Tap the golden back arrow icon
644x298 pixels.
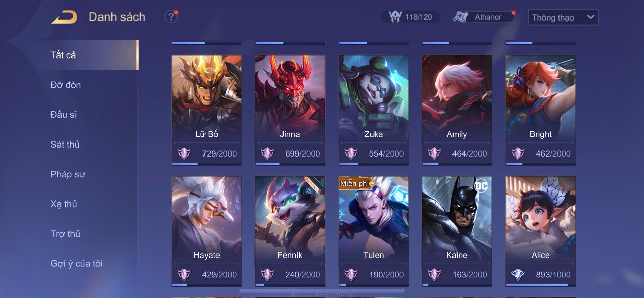(x=64, y=17)
